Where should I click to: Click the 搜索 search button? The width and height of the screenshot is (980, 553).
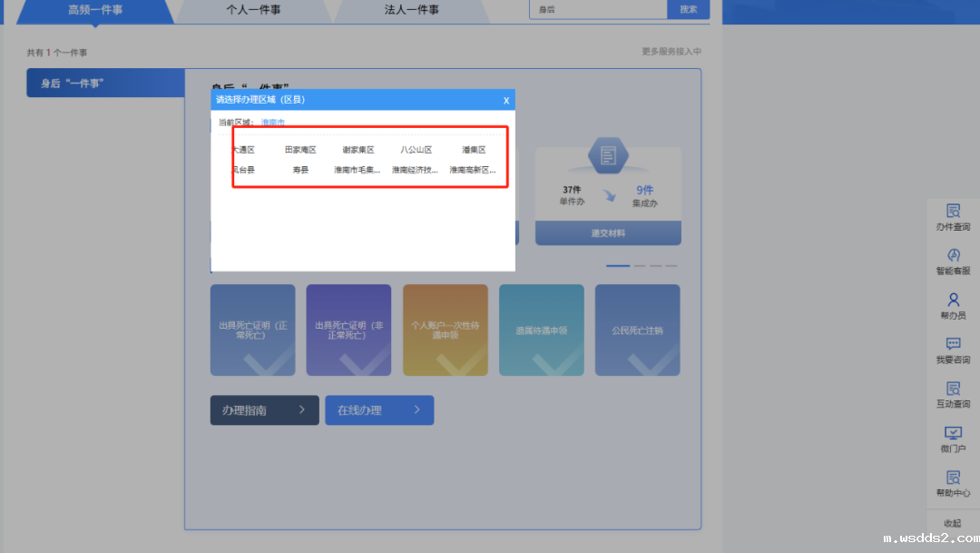pyautogui.click(x=688, y=9)
